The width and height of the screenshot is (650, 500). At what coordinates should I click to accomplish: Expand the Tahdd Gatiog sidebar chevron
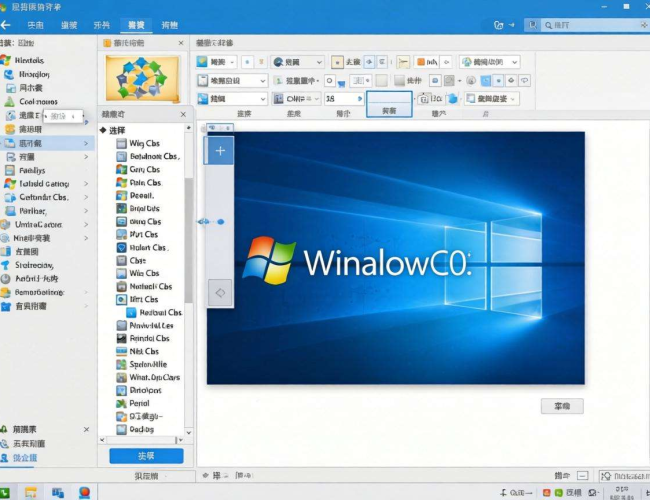click(x=86, y=183)
